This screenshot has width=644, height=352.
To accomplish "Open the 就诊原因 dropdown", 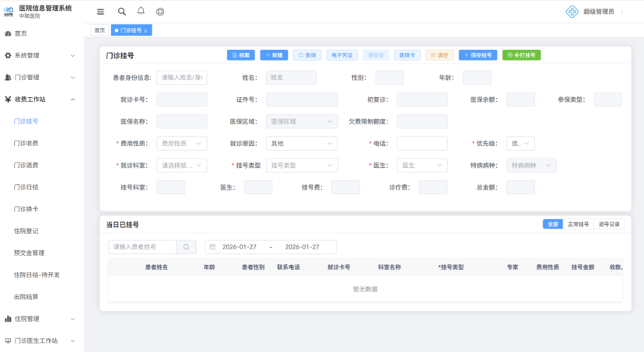I will (x=302, y=143).
